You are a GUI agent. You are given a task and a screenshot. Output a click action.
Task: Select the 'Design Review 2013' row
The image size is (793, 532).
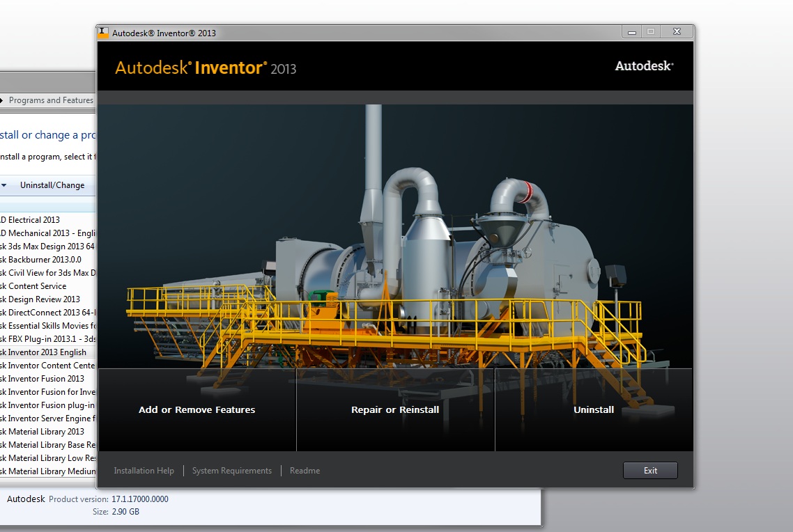pos(47,299)
